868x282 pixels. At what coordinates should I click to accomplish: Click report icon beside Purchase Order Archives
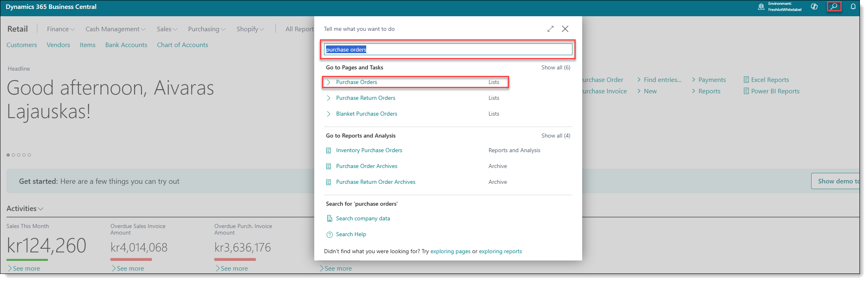pos(329,166)
